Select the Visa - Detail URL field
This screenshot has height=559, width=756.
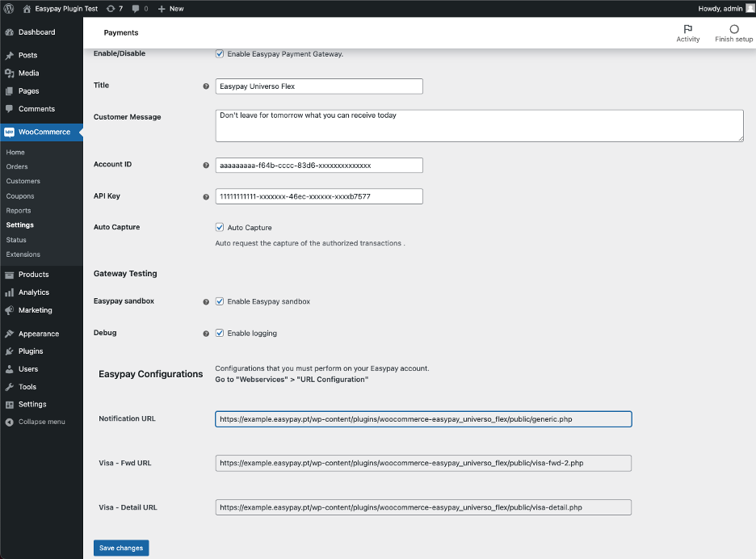(x=423, y=507)
